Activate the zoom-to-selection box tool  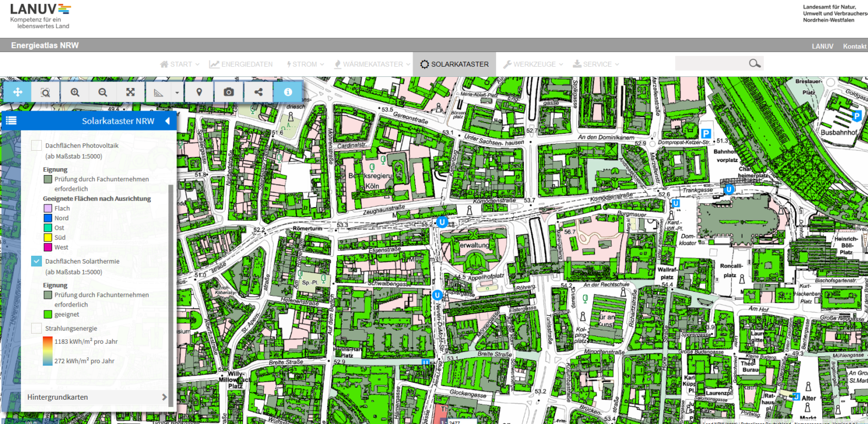pyautogui.click(x=45, y=92)
